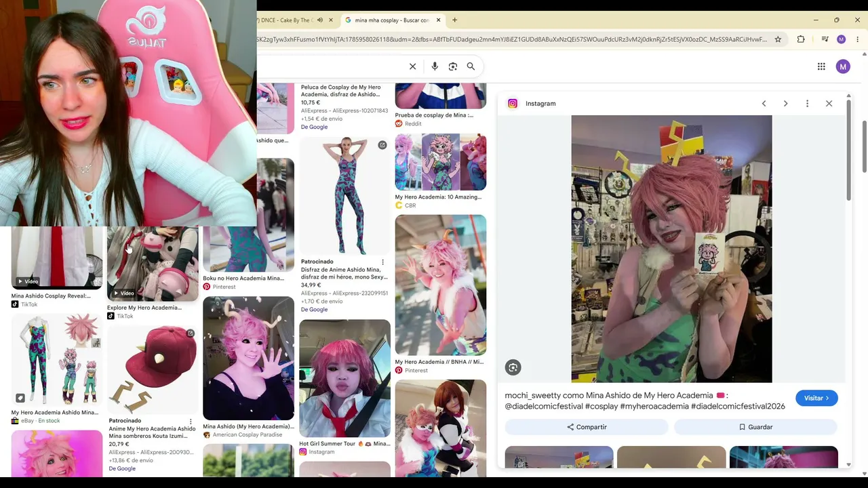The image size is (868, 488).
Task: Click the Guardar button
Action: pyautogui.click(x=756, y=427)
